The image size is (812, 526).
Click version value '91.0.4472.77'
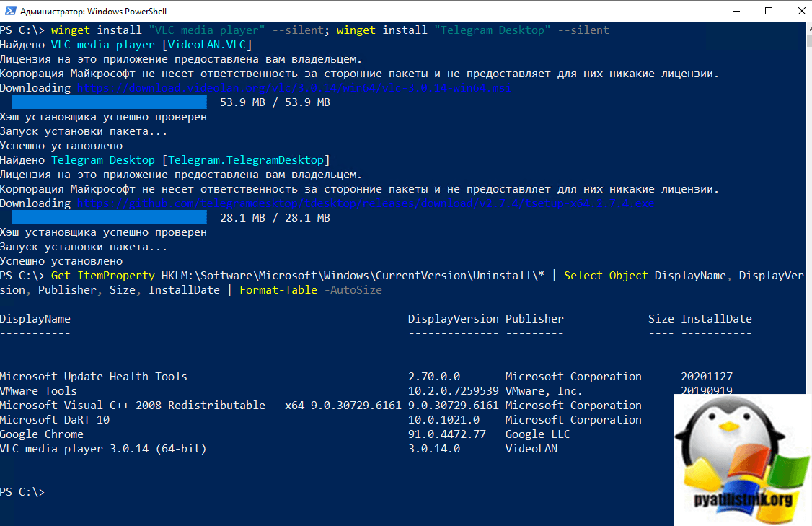[x=447, y=434]
